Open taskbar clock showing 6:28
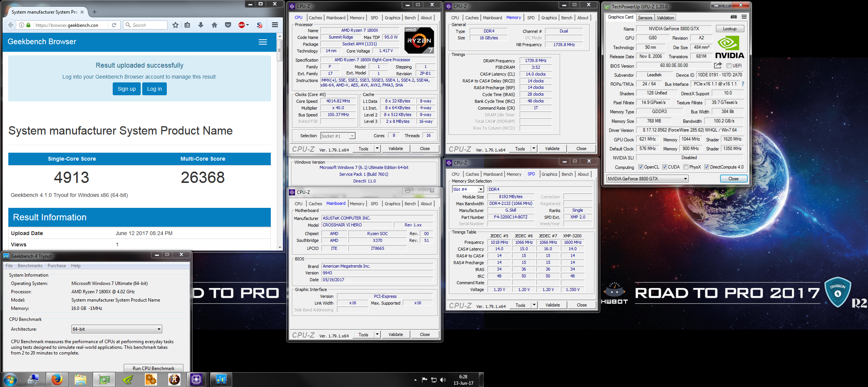This screenshot has width=868, height=387. click(463, 380)
